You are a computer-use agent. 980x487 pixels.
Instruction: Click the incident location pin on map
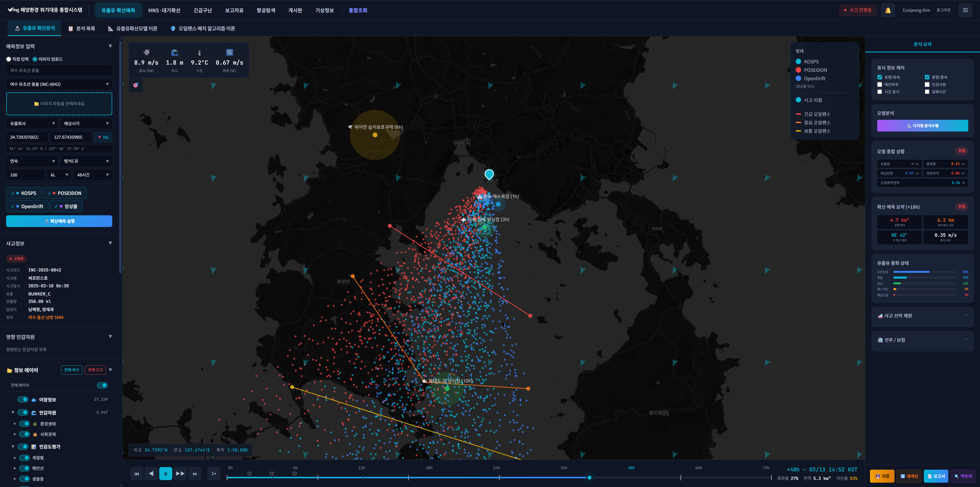pyautogui.click(x=489, y=174)
